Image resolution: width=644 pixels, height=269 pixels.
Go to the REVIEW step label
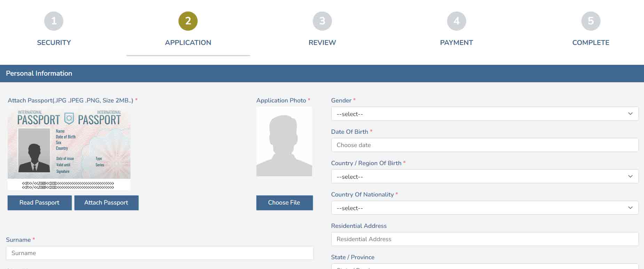tap(322, 43)
